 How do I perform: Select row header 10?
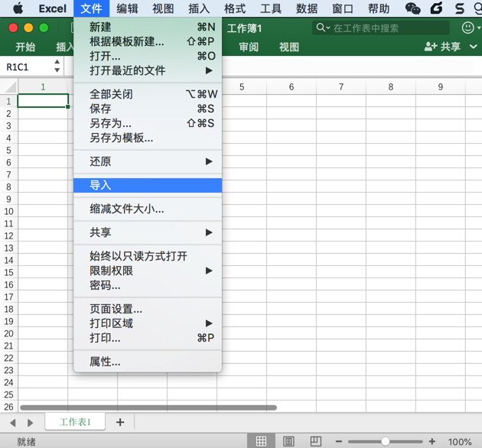pos(9,212)
